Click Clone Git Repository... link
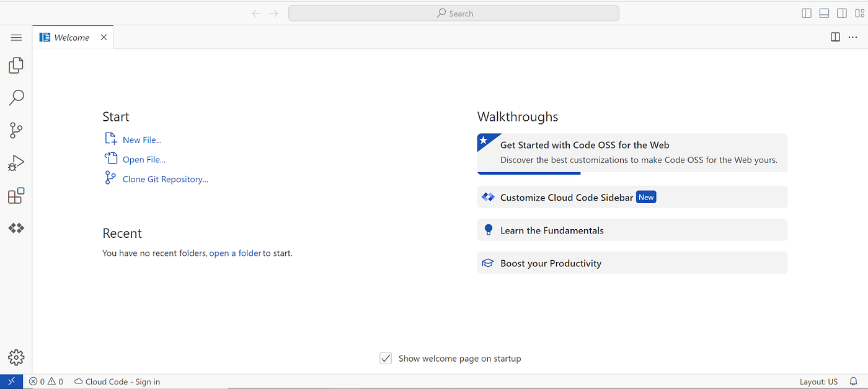Image resolution: width=868 pixels, height=389 pixels. coord(166,180)
